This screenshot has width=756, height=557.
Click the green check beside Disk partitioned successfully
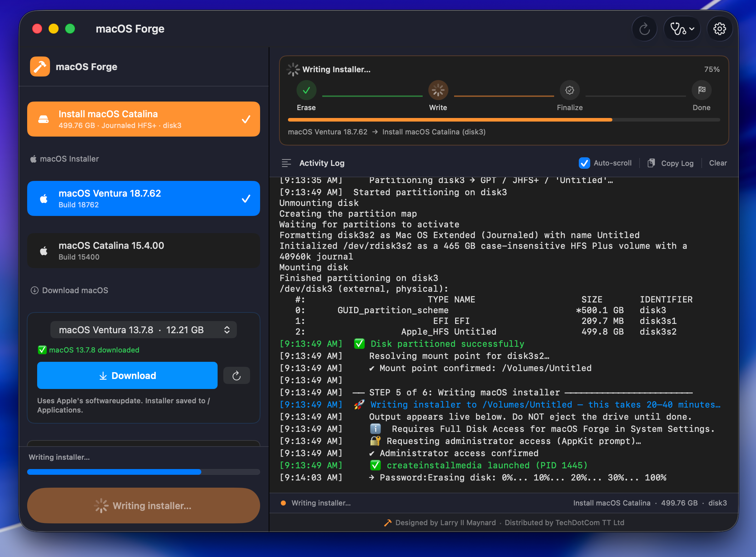point(359,344)
